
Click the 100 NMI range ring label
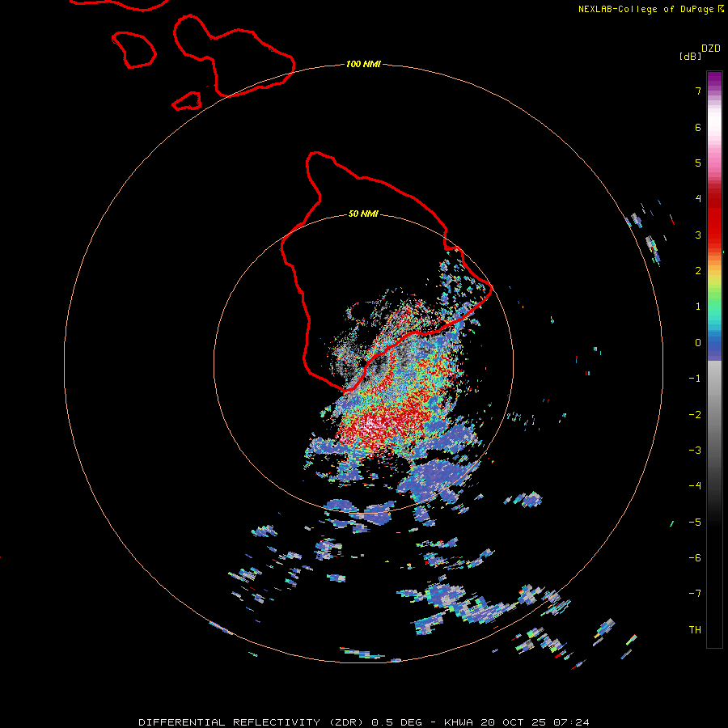(363, 64)
